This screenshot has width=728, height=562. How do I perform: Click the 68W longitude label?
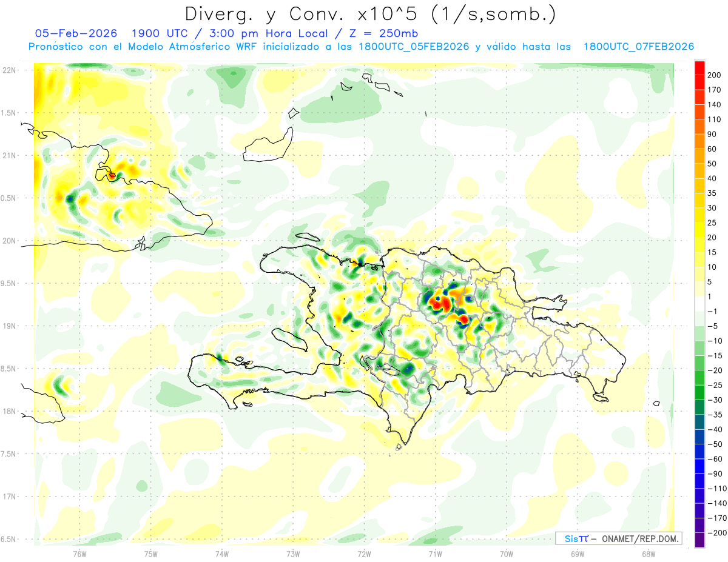click(x=649, y=553)
